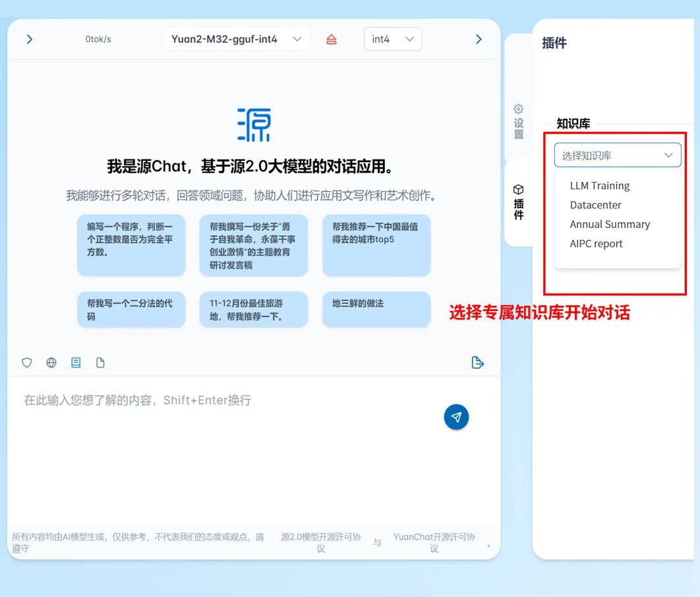The width and height of the screenshot is (700, 597).
Task: Expand the left sidebar chevron
Action: pyautogui.click(x=29, y=40)
